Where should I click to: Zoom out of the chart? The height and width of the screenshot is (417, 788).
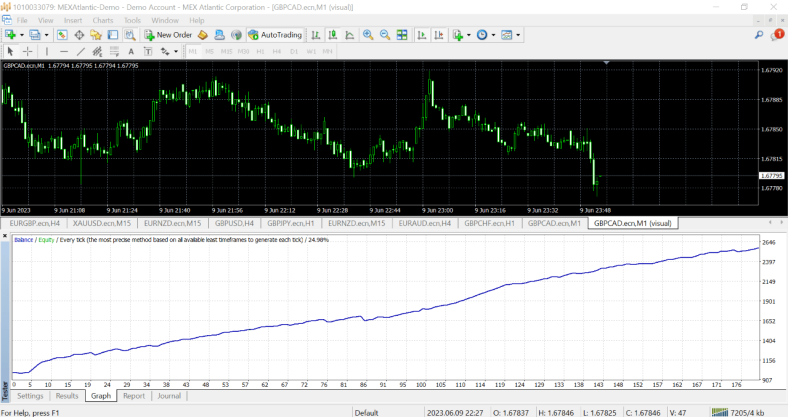coord(384,35)
